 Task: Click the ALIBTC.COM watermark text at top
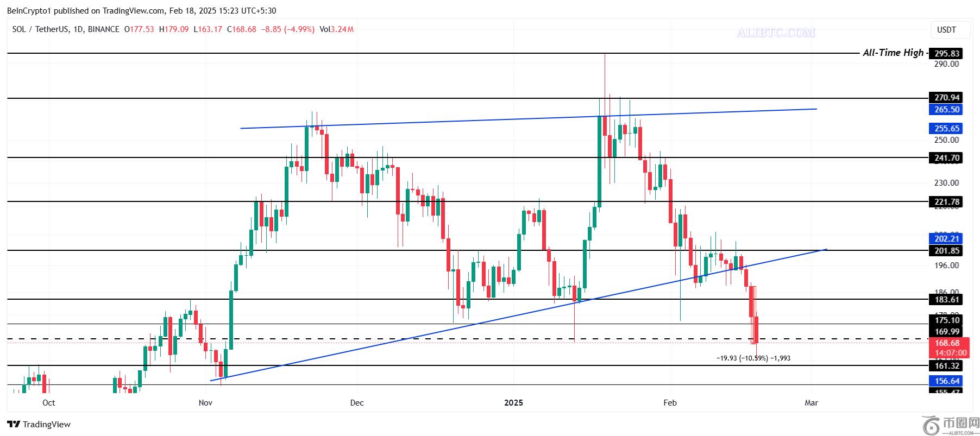775,33
